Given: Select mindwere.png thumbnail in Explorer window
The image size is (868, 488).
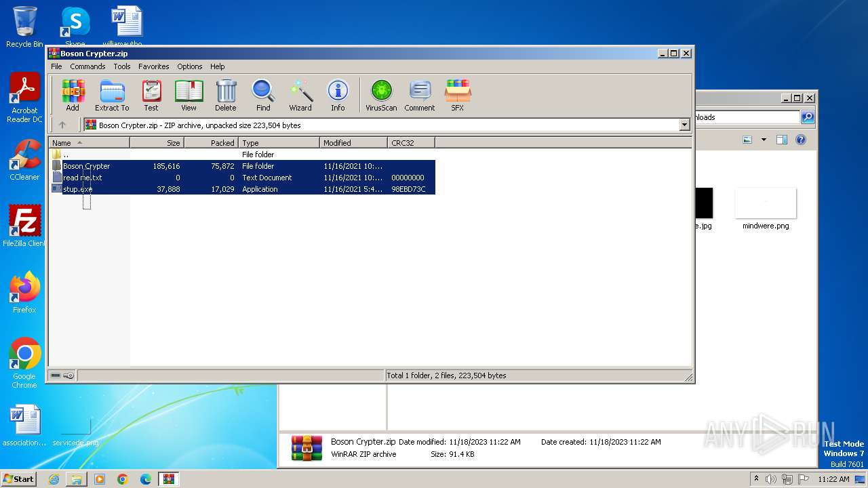Looking at the screenshot, I should pos(766,209).
